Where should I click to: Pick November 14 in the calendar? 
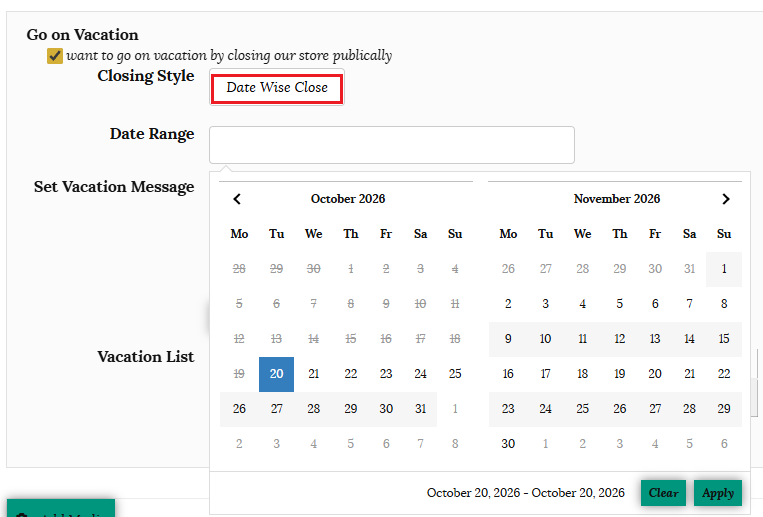[x=690, y=339]
